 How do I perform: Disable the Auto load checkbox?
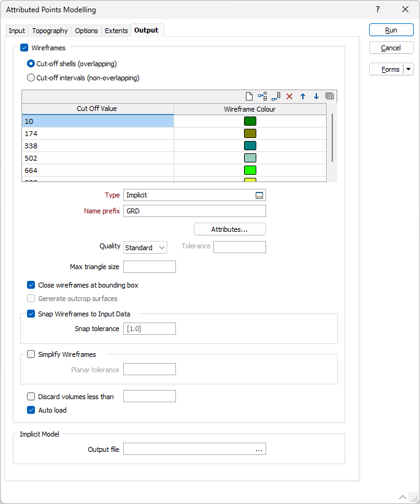point(31,410)
